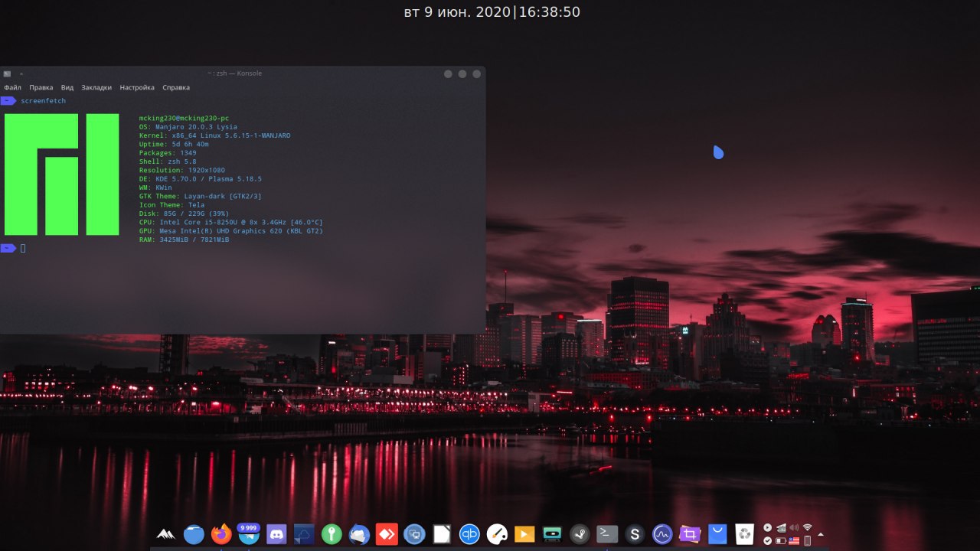Open the volume control tray icon
Viewport: 980px width, 551px height.
click(794, 527)
